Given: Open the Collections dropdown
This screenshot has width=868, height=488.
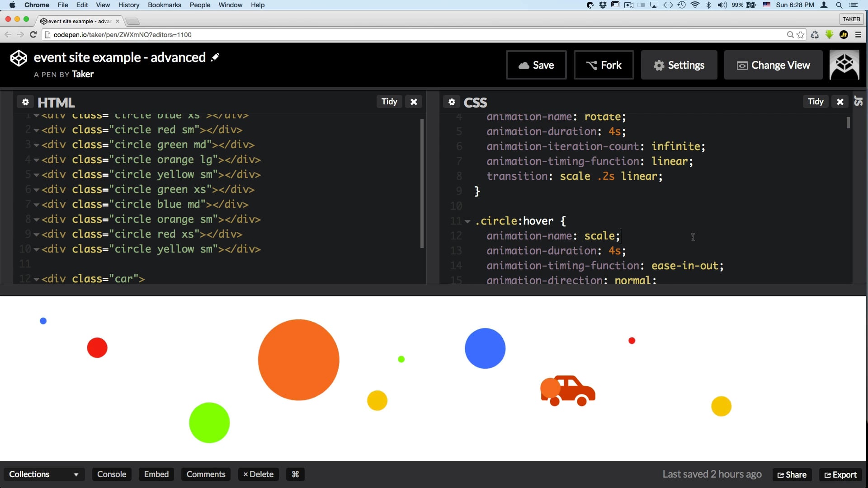Looking at the screenshot, I should [43, 474].
